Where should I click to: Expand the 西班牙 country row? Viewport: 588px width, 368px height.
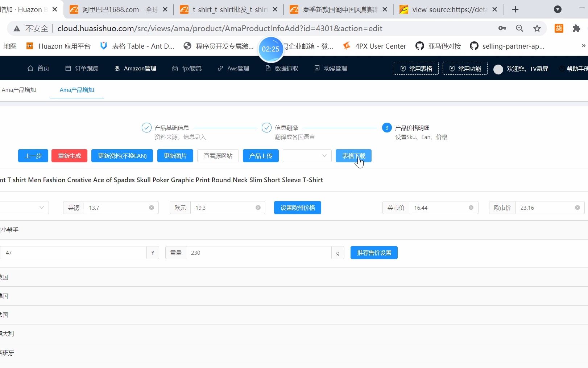point(294,353)
